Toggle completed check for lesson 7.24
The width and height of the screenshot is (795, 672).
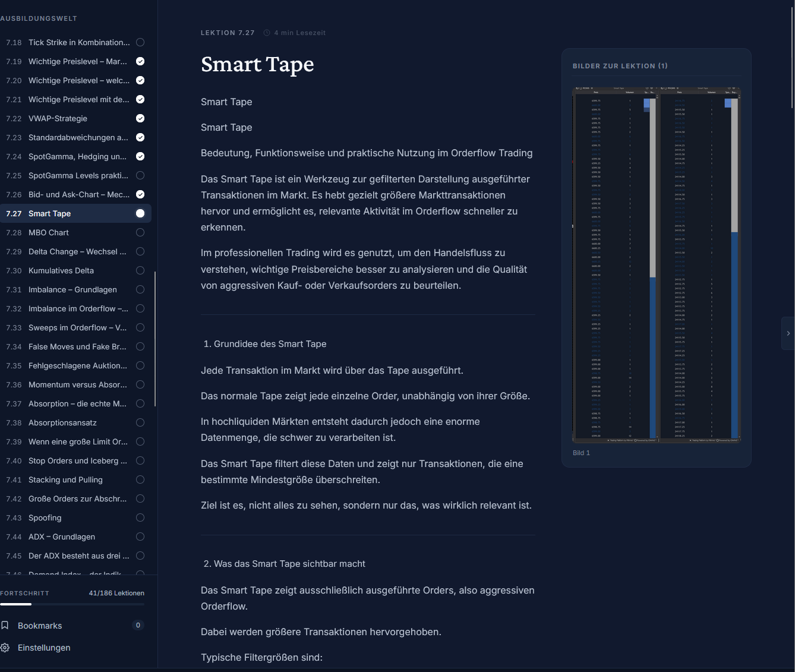[140, 156]
